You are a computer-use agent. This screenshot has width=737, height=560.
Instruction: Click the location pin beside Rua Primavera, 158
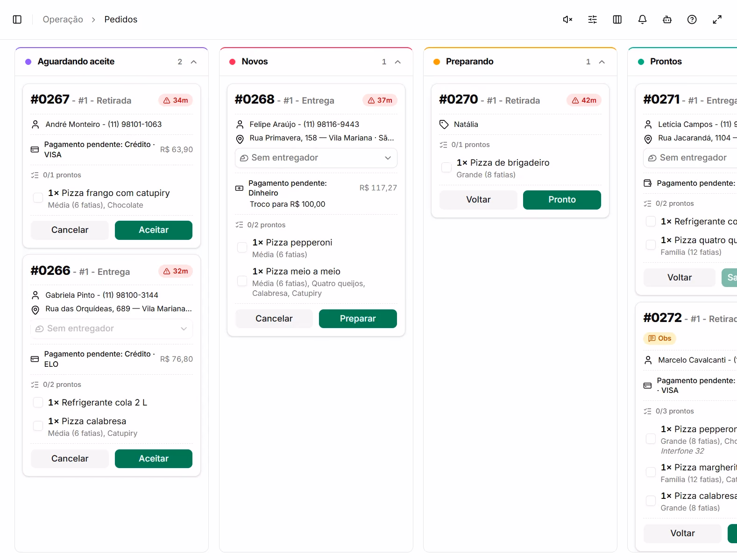(x=240, y=139)
